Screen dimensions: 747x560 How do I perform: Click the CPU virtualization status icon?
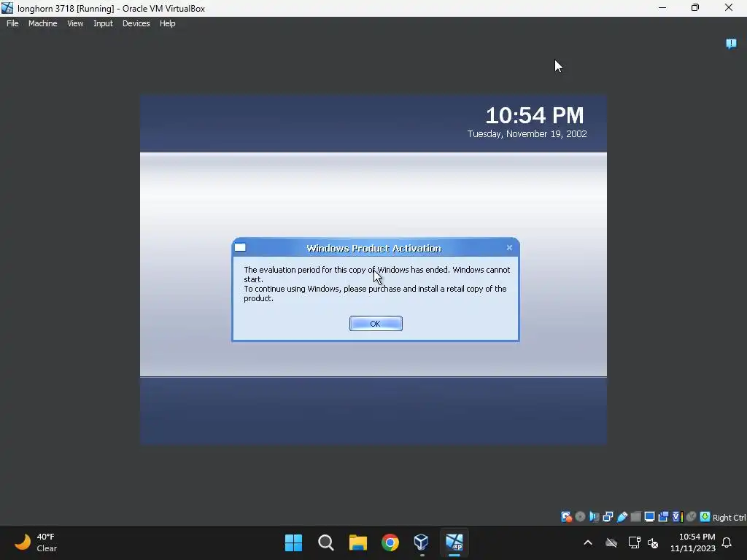pyautogui.click(x=678, y=517)
